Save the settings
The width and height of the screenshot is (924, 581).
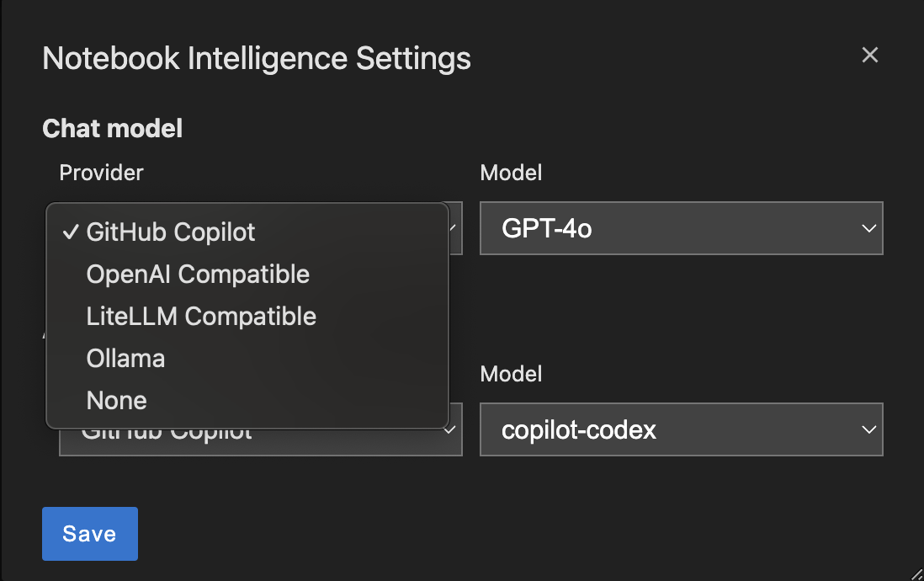pyautogui.click(x=89, y=534)
